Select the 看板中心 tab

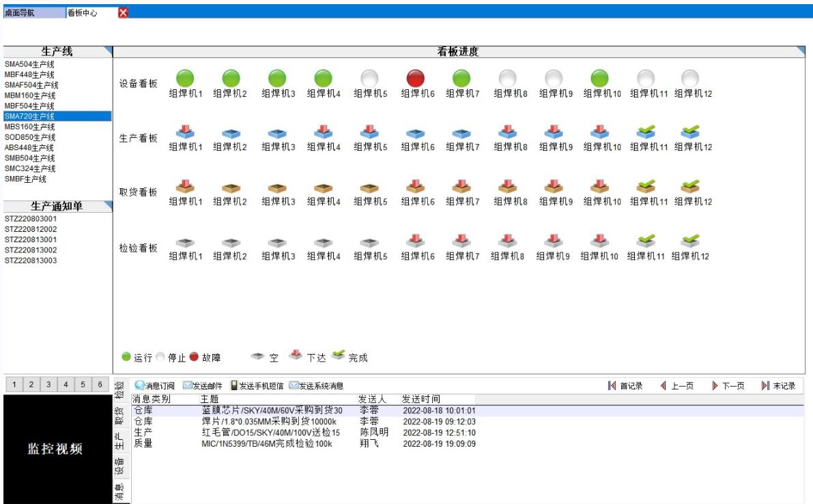pyautogui.click(x=85, y=12)
